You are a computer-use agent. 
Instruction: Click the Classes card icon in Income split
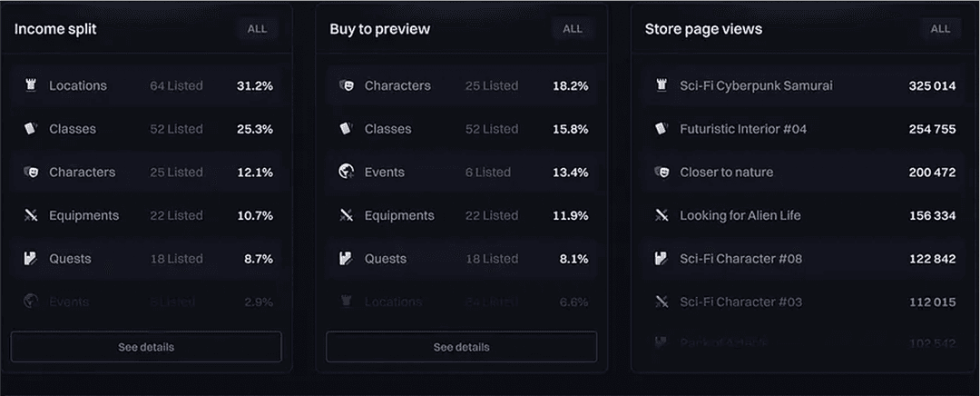pos(31,129)
